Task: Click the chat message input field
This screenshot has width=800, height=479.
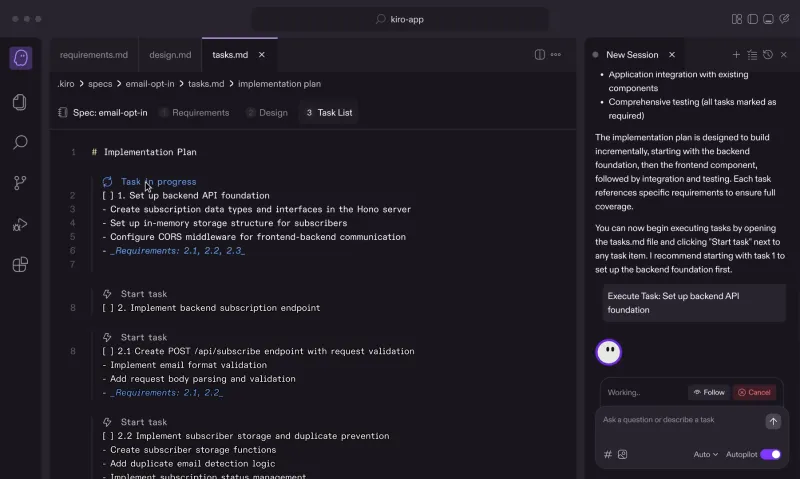Action: (680, 421)
